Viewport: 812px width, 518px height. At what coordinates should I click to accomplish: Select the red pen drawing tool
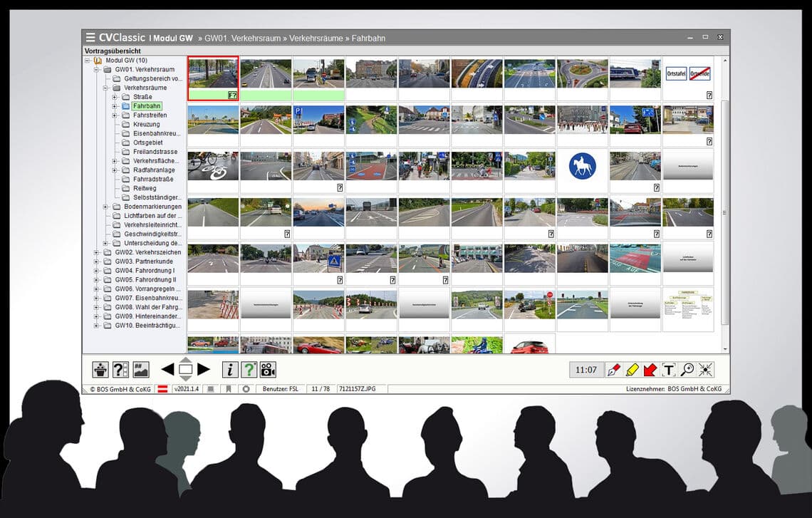pos(614,370)
